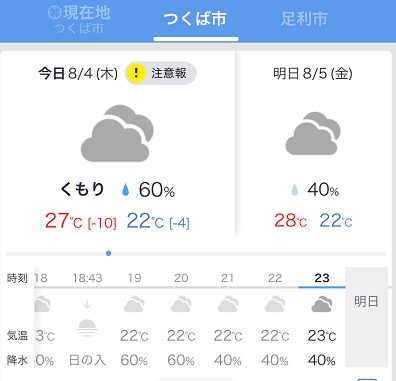Tap the 23 o'clock cloud icon
Screen dimensions: 396x381
click(x=322, y=304)
